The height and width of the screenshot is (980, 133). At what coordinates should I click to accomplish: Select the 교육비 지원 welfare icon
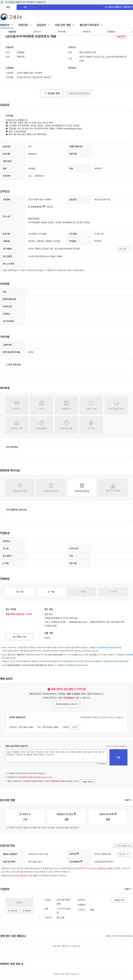coord(91,405)
